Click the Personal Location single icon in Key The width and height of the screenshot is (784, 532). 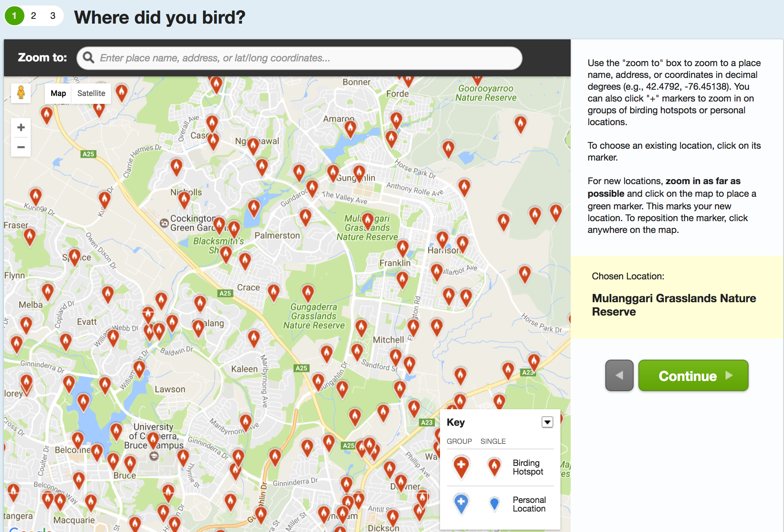pos(494,504)
